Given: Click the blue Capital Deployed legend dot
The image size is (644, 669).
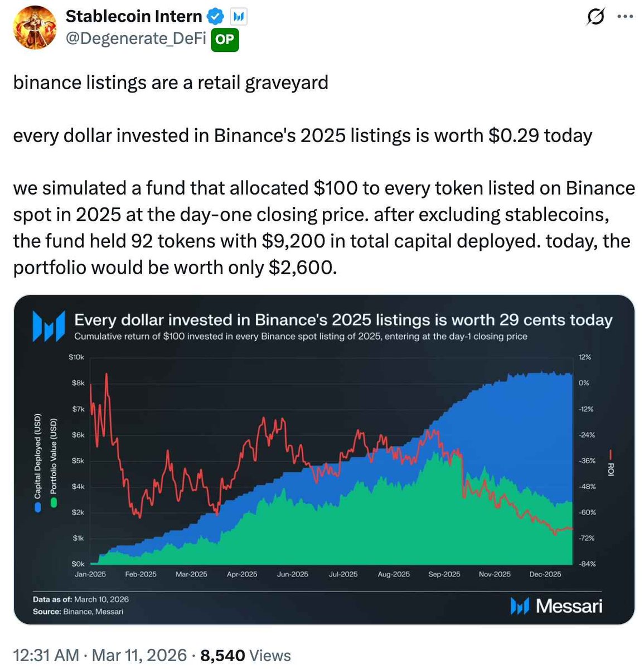Looking at the screenshot, I should (x=38, y=507).
